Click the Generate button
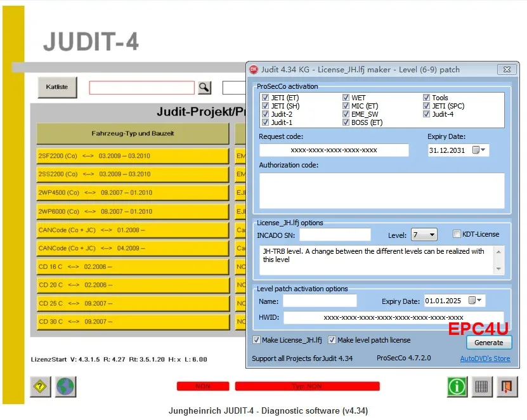Viewport: 527px width, 420px height. tap(489, 343)
